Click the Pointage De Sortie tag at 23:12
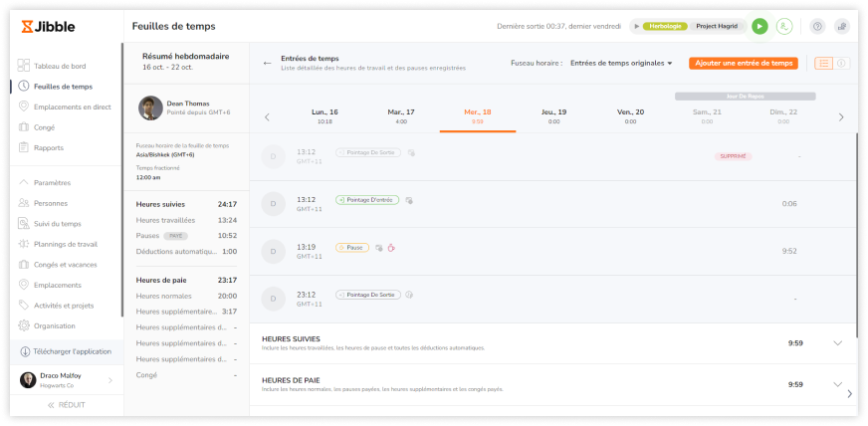Viewport: 868px width, 426px height. (368, 295)
